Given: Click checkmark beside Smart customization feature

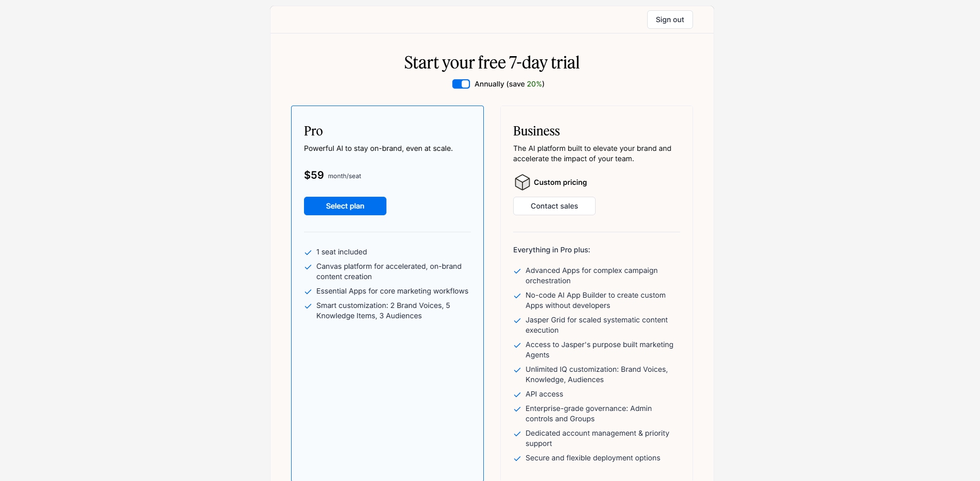Looking at the screenshot, I should pos(308,306).
